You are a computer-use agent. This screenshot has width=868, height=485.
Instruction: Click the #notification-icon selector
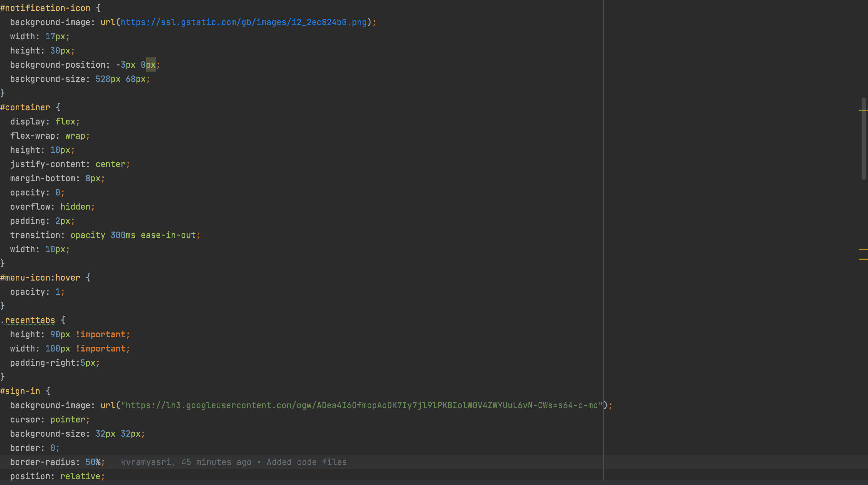tap(45, 8)
